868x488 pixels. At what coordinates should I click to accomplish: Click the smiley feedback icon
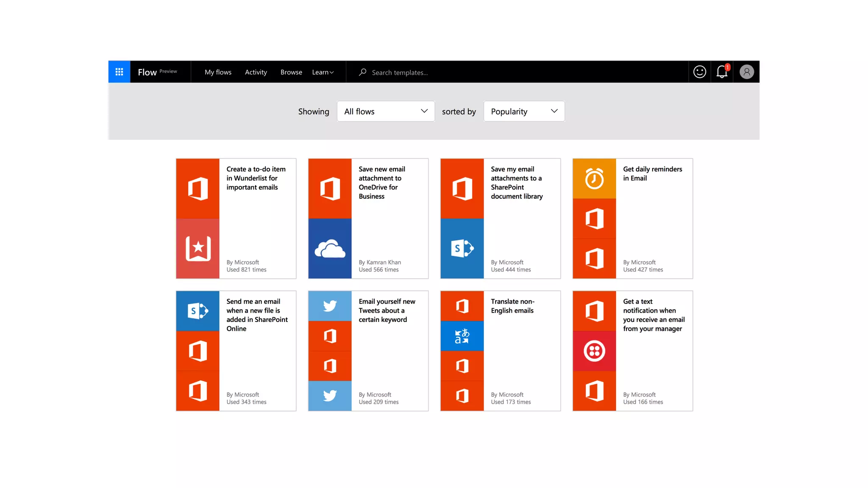point(699,72)
